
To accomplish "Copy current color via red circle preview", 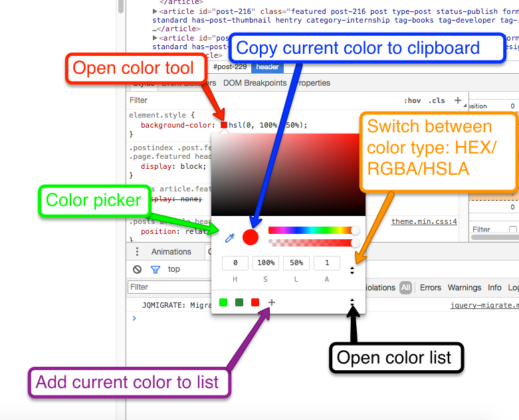I will 251,237.
